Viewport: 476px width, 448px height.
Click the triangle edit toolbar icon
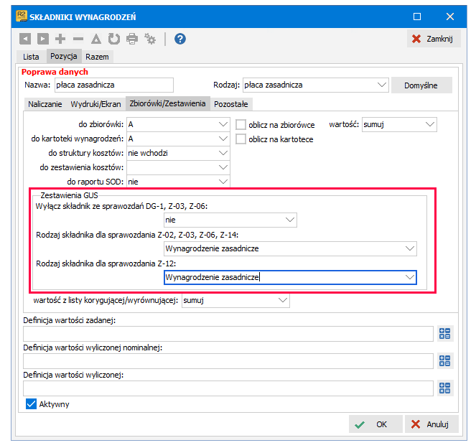point(96,39)
